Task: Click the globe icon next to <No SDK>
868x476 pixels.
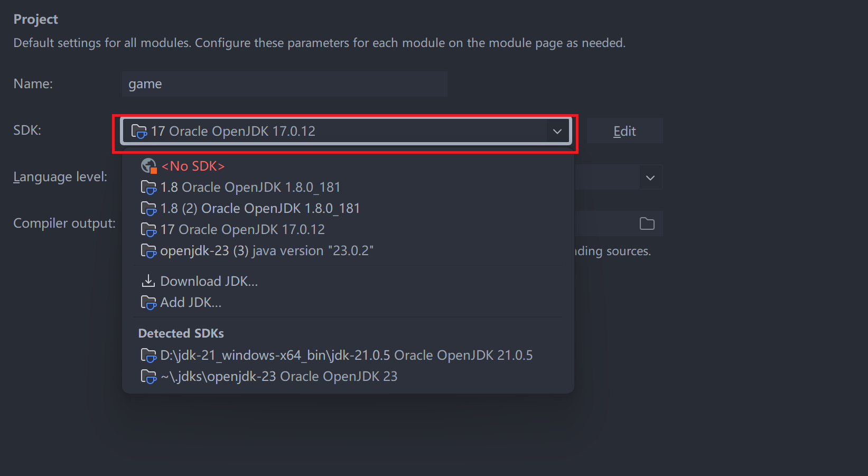Action: pyautogui.click(x=148, y=165)
